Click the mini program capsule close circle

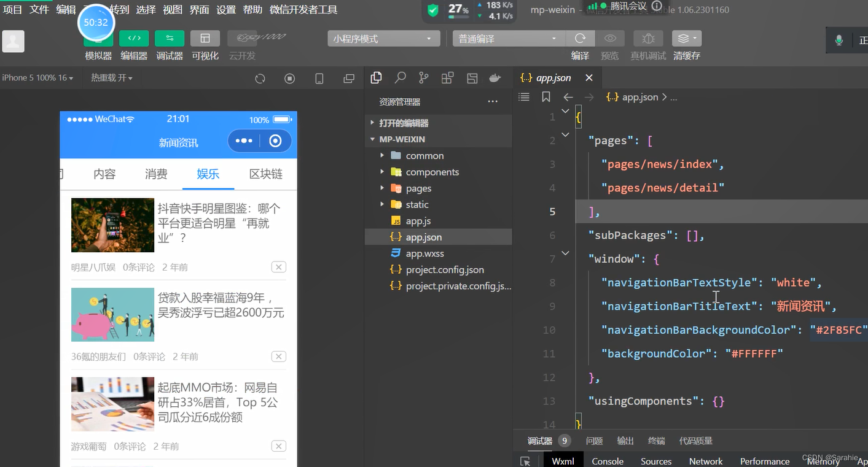[x=275, y=141]
